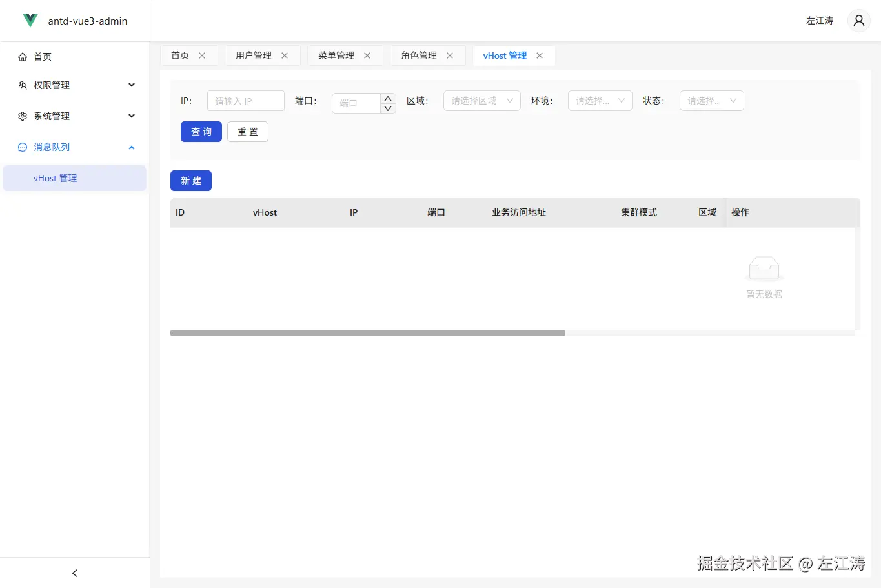881x588 pixels.
Task: Collapse the sidebar with the arrow toggle
Action: point(74,573)
